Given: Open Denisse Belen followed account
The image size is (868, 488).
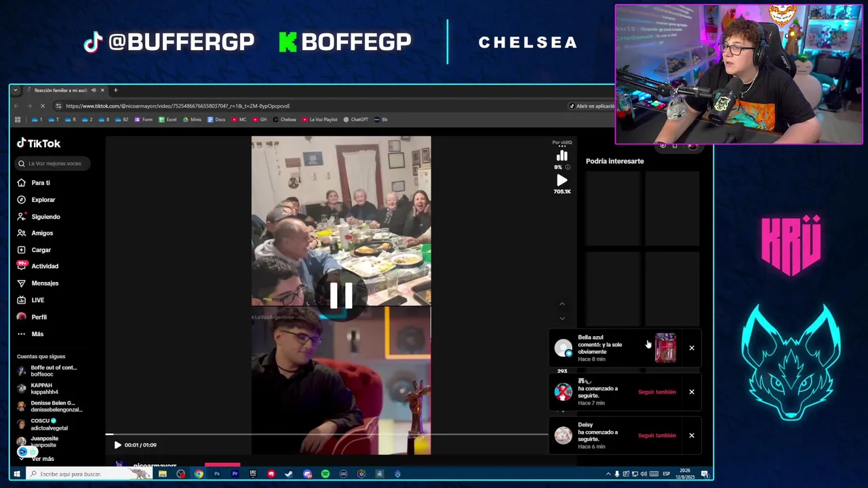Looking at the screenshot, I should point(50,406).
